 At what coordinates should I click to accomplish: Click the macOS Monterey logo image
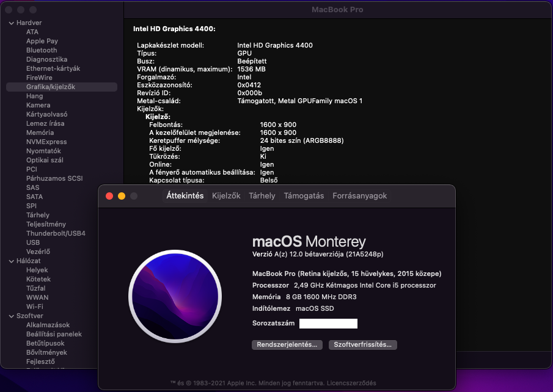(175, 296)
